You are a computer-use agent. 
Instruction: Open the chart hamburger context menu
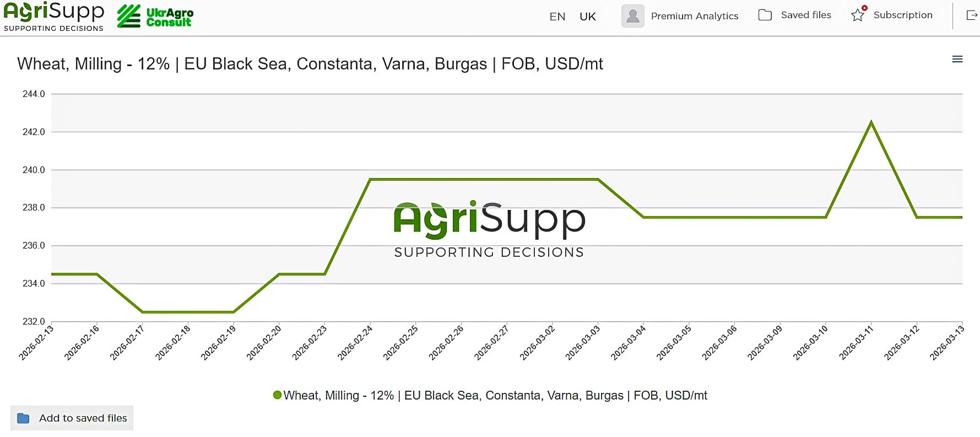pyautogui.click(x=957, y=60)
